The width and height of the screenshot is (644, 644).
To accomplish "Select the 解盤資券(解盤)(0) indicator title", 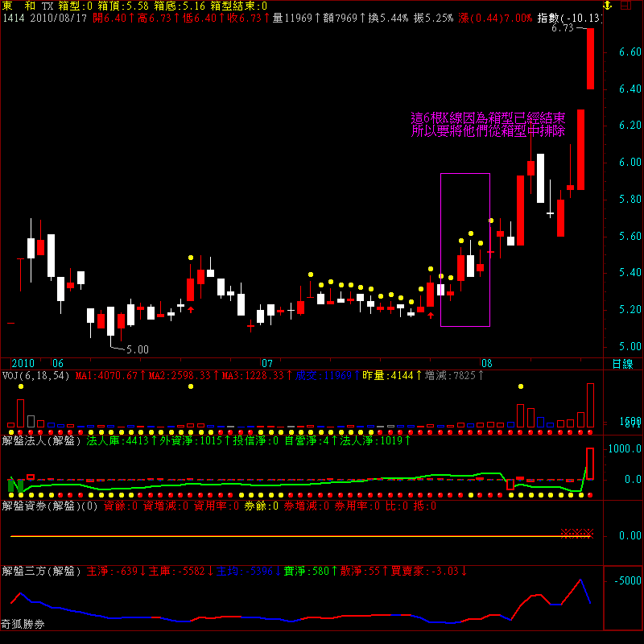I will (x=50, y=506).
